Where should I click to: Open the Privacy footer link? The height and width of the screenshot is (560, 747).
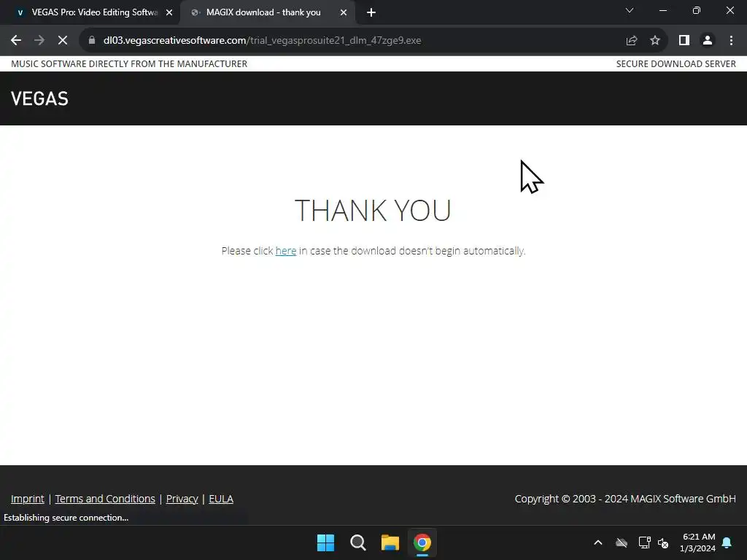click(182, 499)
